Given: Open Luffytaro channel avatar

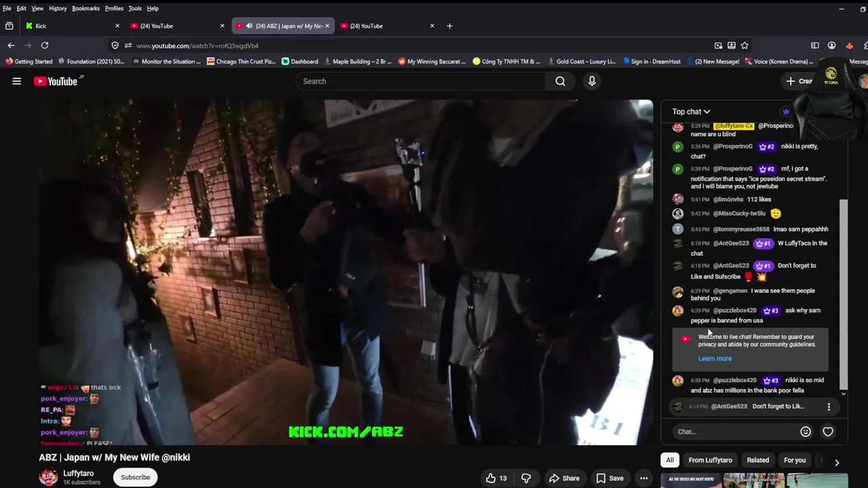Looking at the screenshot, I should pyautogui.click(x=48, y=477).
